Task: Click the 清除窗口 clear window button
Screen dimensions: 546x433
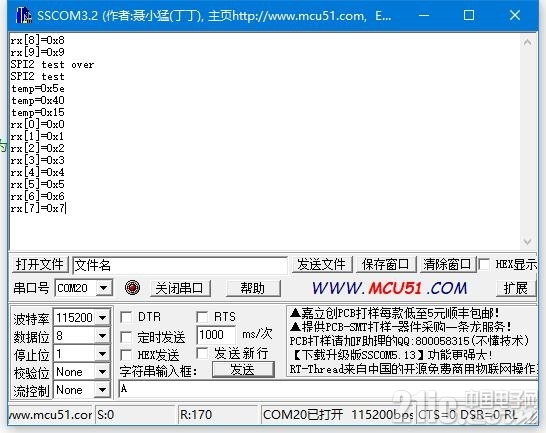Action: click(446, 264)
